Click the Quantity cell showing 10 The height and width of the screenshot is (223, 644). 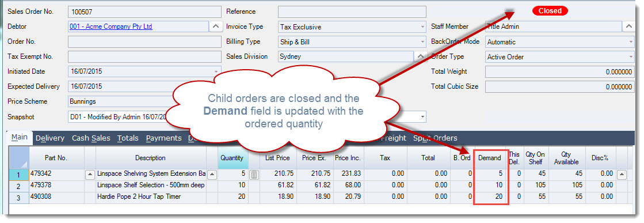click(233, 186)
